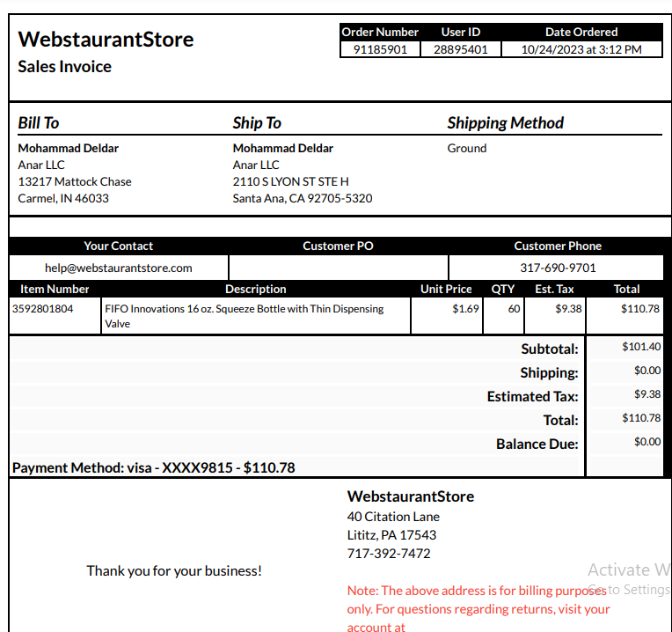Click the empty Customer PO cell
Screen dimensions: 672x632
click(x=339, y=268)
